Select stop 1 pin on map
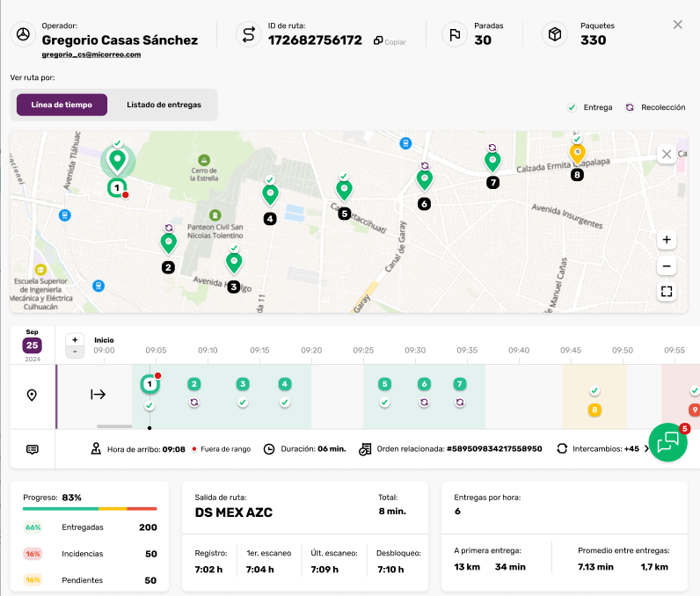The width and height of the screenshot is (700, 596). point(118,161)
